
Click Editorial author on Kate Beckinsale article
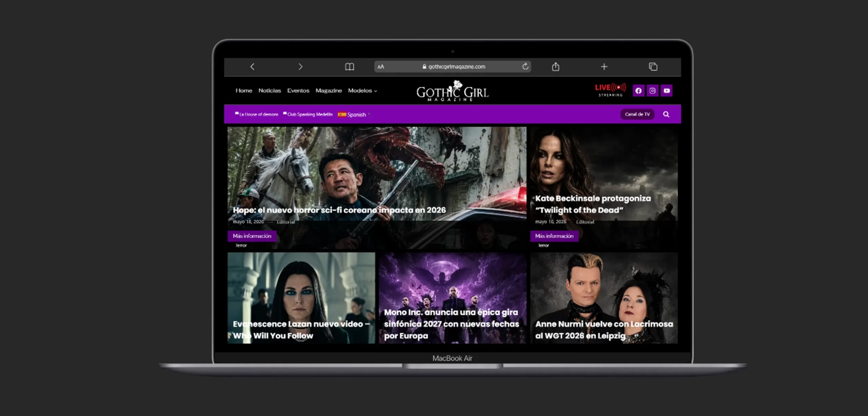pos(585,222)
